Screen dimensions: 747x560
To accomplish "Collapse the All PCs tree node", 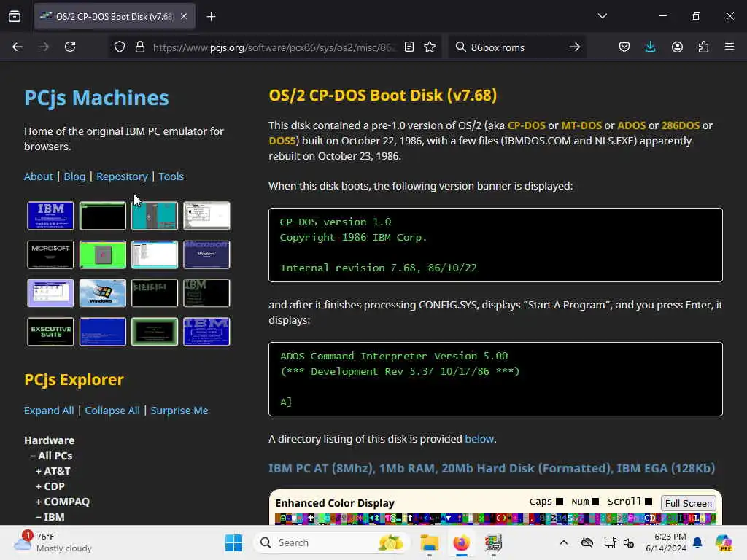I will pyautogui.click(x=52, y=456).
